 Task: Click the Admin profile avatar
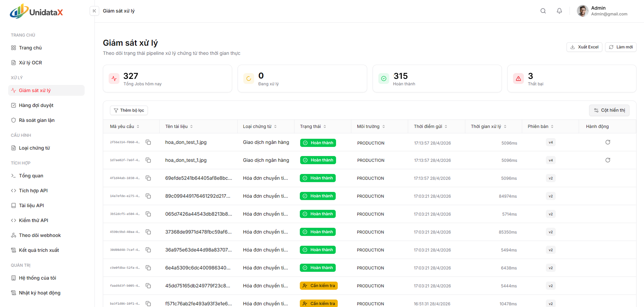[583, 11]
